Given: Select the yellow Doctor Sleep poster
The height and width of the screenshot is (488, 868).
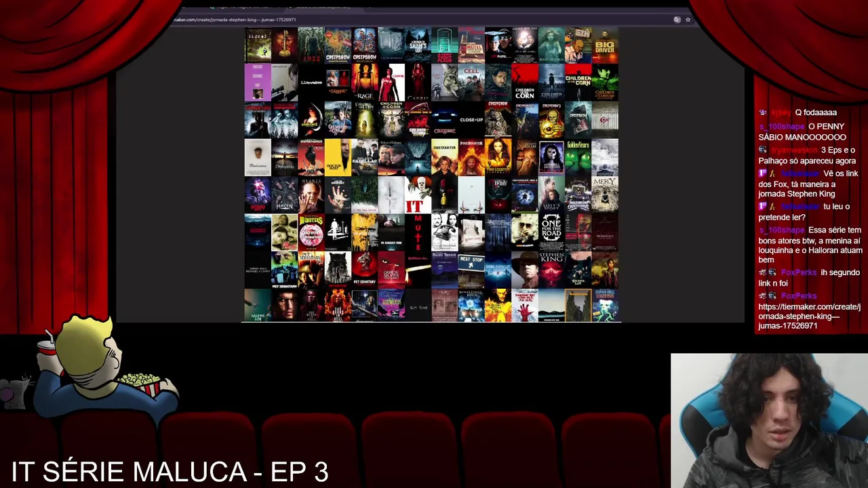Looking at the screenshot, I should click(338, 157).
